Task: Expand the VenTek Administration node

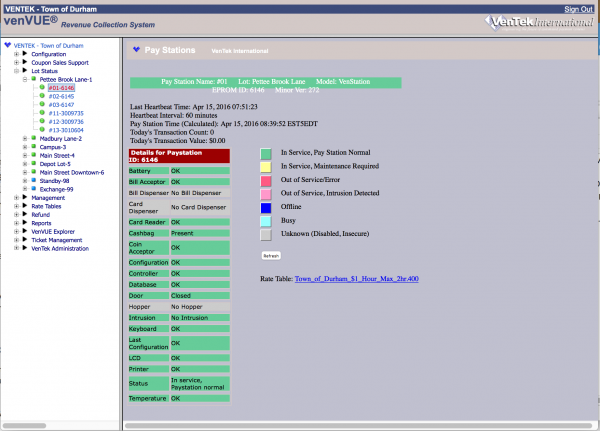Action: pyautogui.click(x=16, y=248)
